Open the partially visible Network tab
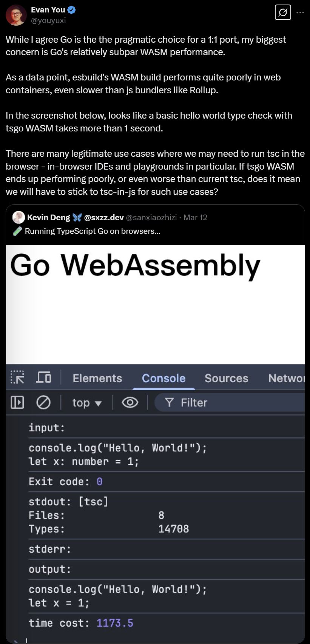Screen dimensions: 310x644 click(x=286, y=378)
